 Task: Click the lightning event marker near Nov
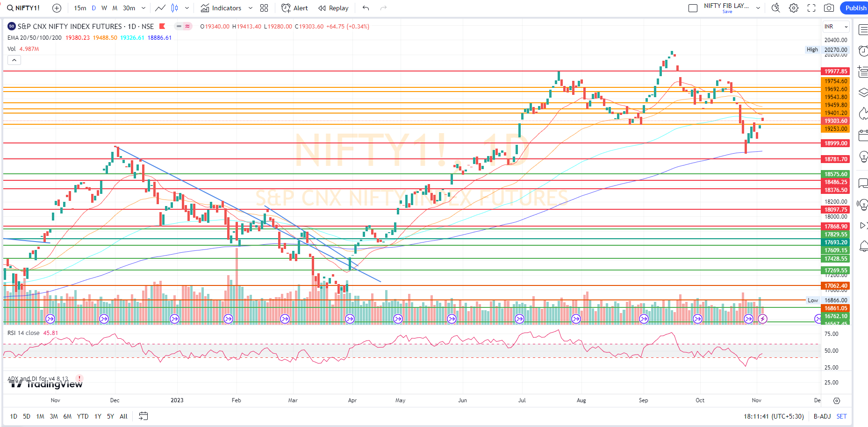pyautogui.click(x=762, y=319)
